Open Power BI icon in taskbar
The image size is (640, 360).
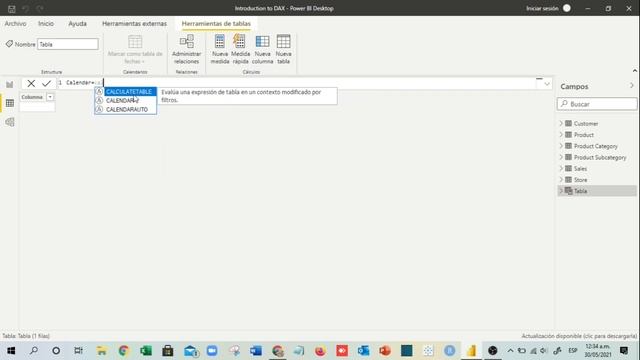(471, 351)
